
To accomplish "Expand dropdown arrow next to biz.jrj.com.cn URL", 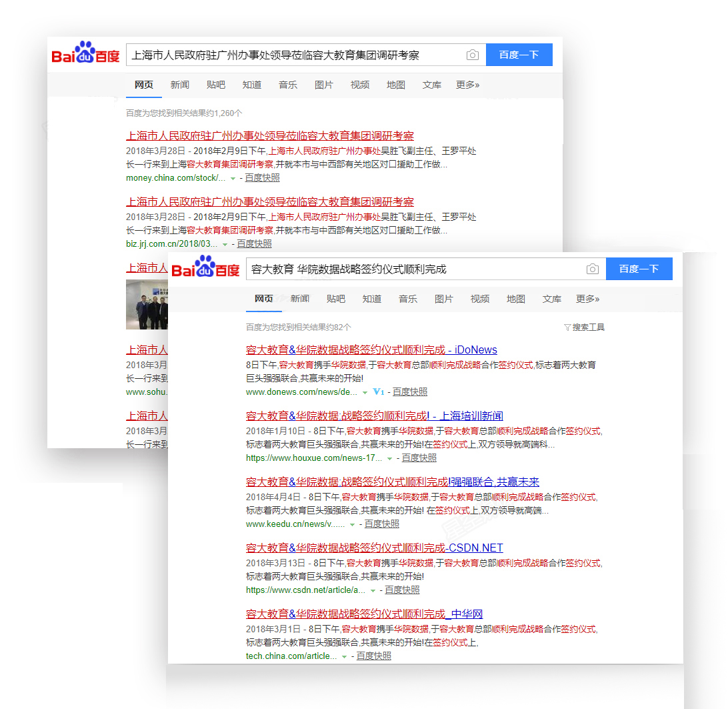I will coord(225,244).
